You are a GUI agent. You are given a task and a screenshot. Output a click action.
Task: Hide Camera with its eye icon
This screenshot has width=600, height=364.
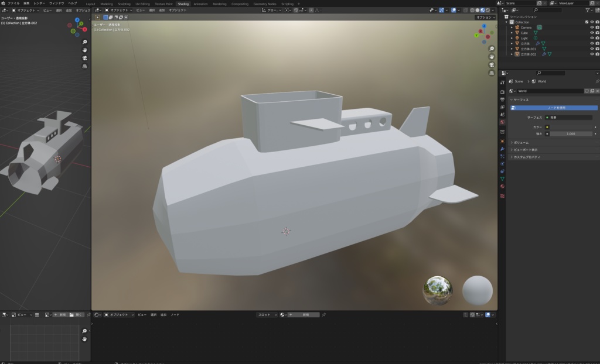pyautogui.click(x=592, y=28)
